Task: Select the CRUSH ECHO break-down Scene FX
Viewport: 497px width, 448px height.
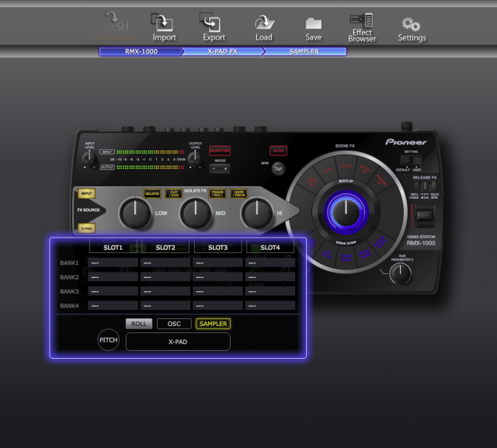Action: point(346,258)
